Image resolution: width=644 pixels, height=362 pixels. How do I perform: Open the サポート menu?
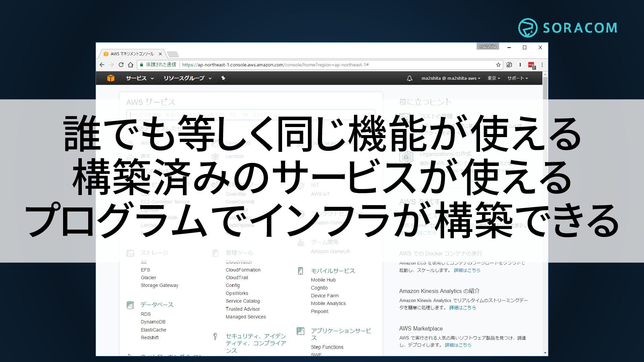pos(518,78)
